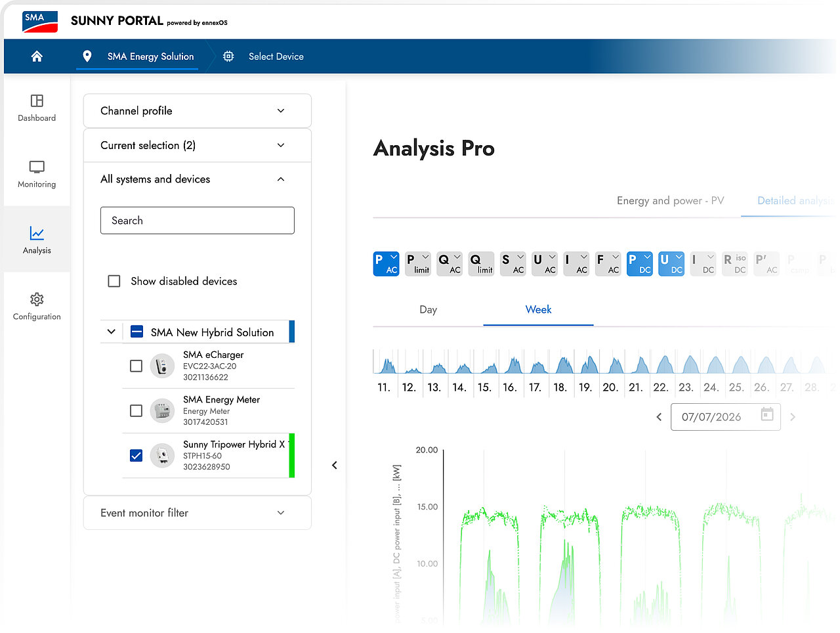Click the SMA eCharger device image

pos(162,366)
